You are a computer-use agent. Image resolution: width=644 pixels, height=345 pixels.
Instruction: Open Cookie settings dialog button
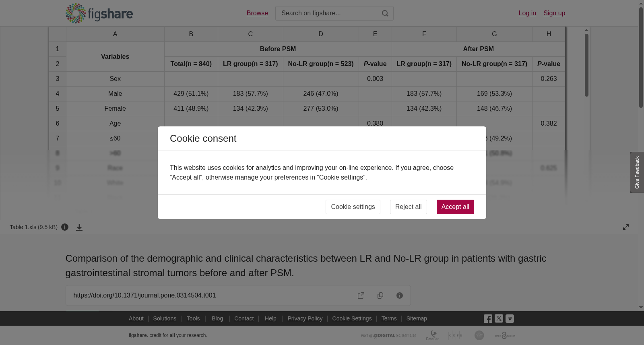pos(353,207)
